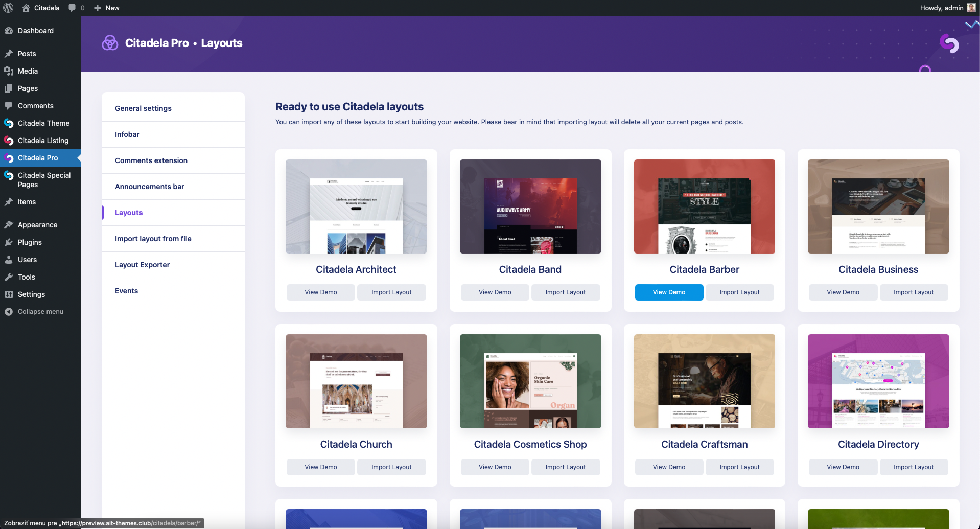Import the Citadela Directory layout

(913, 467)
